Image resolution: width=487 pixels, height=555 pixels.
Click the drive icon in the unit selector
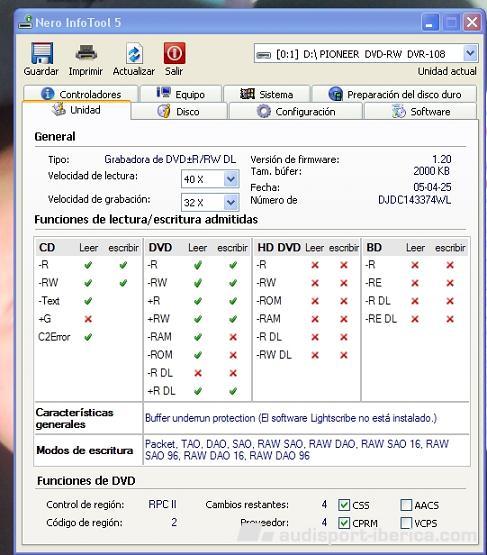tap(264, 55)
